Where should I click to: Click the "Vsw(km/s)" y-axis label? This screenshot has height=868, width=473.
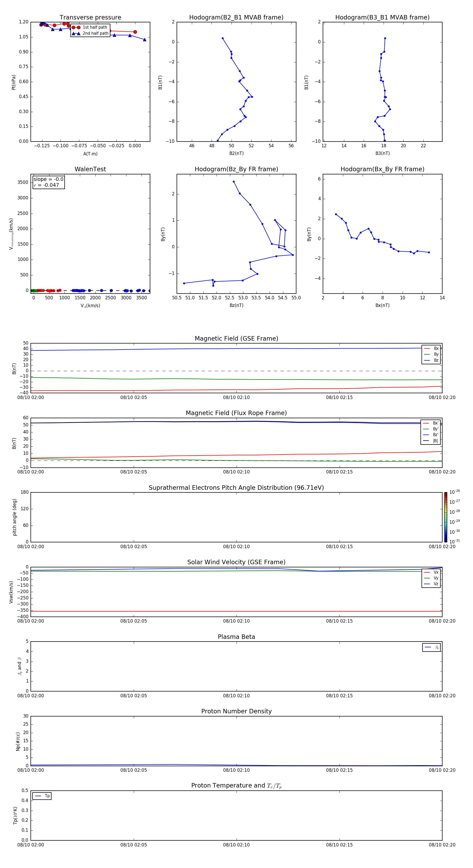click(x=11, y=592)
